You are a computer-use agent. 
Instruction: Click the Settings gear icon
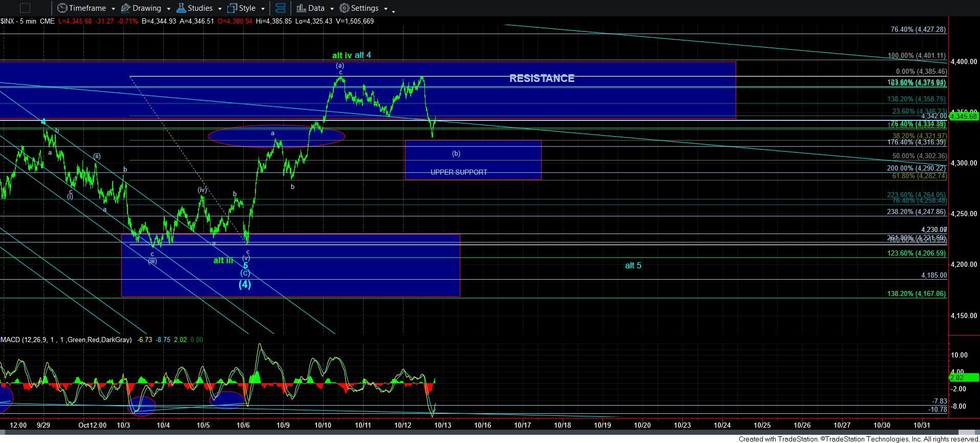345,8
